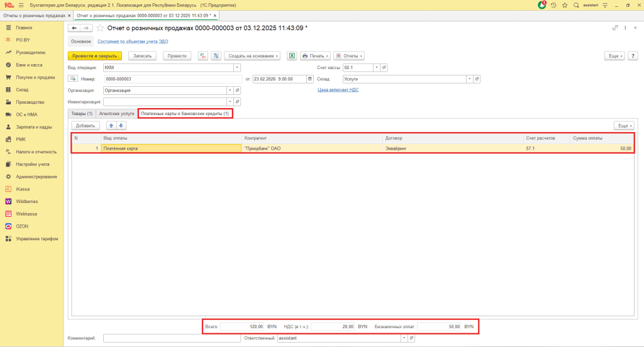Open the history icon in title bar
644x347 pixels.
[553, 5]
